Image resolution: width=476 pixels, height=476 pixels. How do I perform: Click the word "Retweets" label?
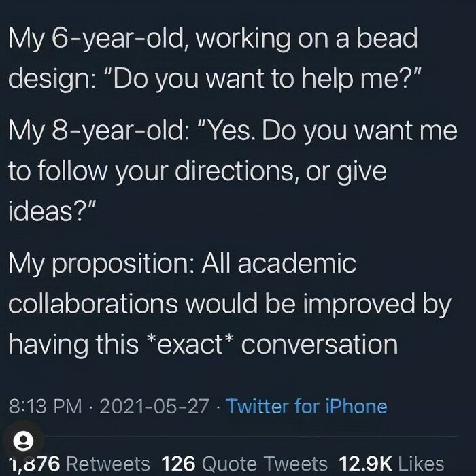[108, 464]
